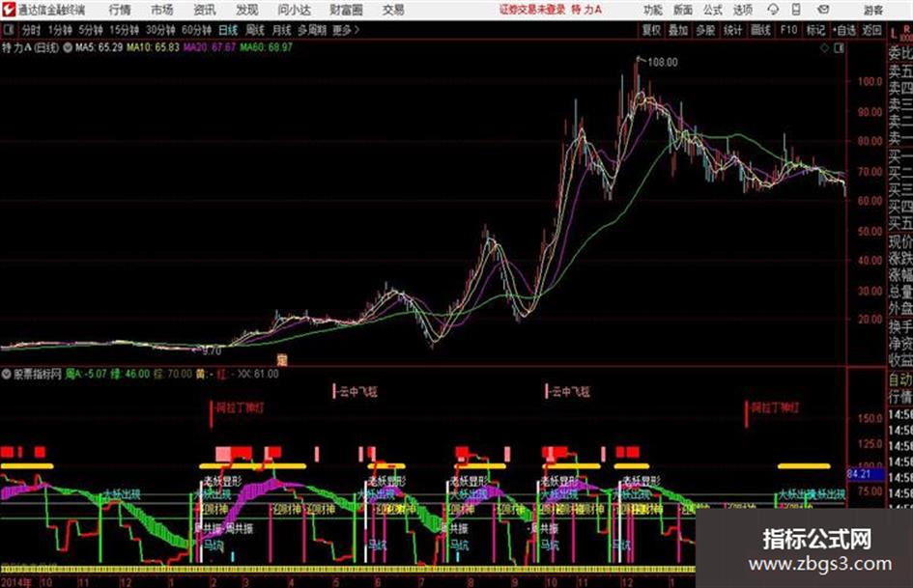Click the MA60: 68.97 label
Image resolution: width=913 pixels, height=588 pixels.
click(266, 47)
